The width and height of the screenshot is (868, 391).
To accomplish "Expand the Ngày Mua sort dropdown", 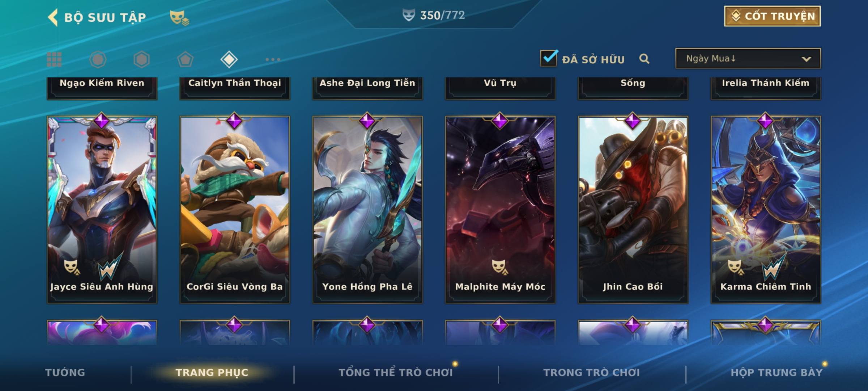I will [748, 58].
